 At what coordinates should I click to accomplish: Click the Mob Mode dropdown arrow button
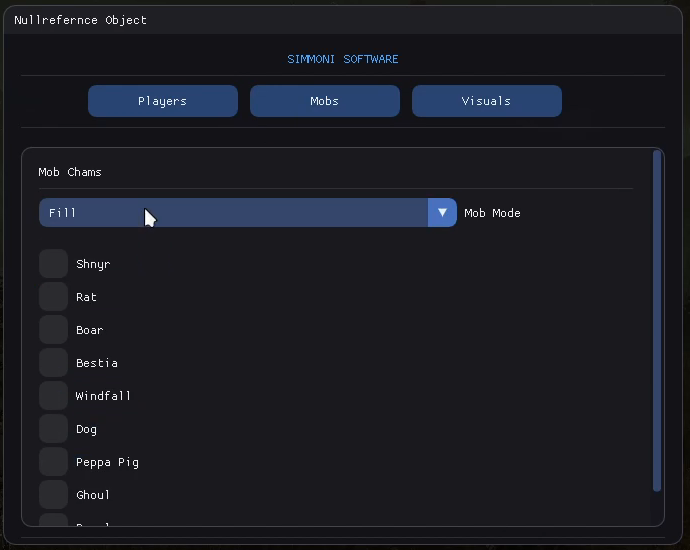point(442,213)
